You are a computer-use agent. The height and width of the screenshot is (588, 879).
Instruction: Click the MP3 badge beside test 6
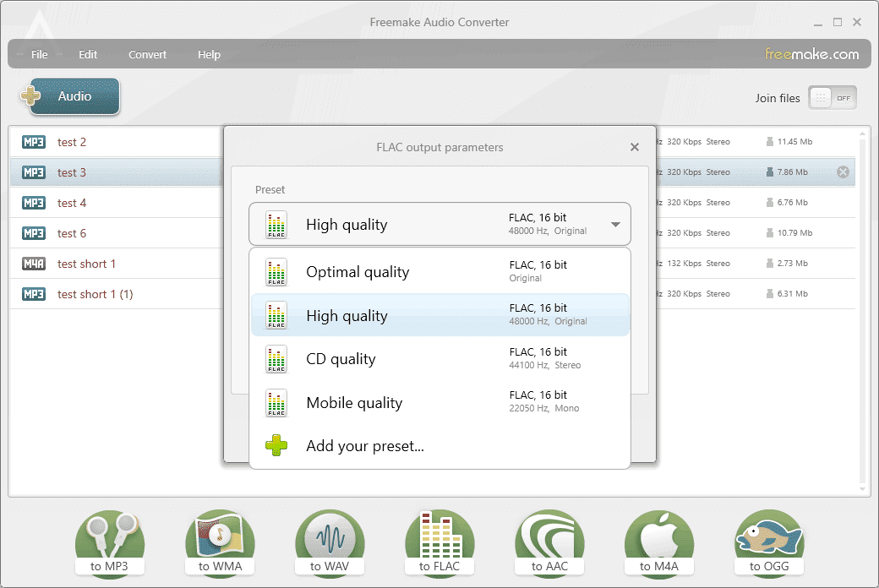click(34, 232)
